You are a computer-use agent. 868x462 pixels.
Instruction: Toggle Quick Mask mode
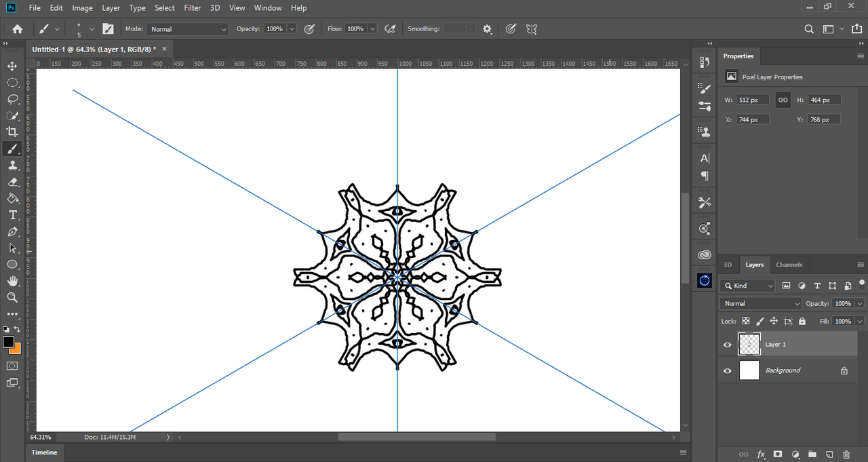pyautogui.click(x=12, y=366)
